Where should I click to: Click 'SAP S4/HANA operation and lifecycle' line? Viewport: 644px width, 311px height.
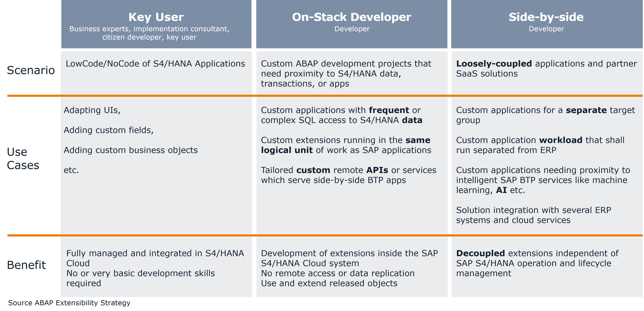tap(534, 263)
